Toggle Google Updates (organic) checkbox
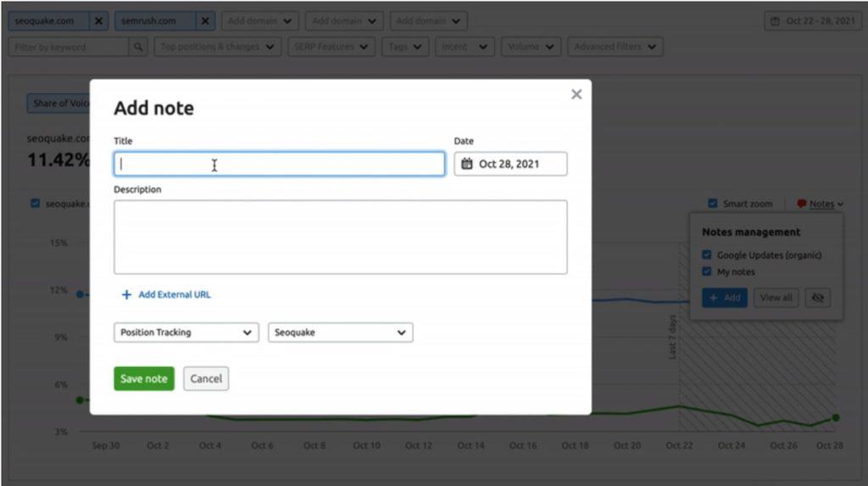The image size is (868, 486). [706, 255]
